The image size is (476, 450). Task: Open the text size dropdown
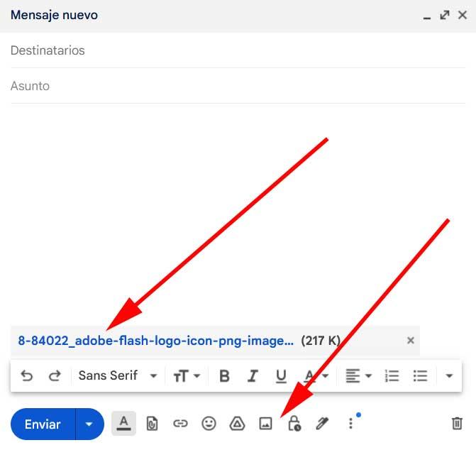pyautogui.click(x=187, y=376)
